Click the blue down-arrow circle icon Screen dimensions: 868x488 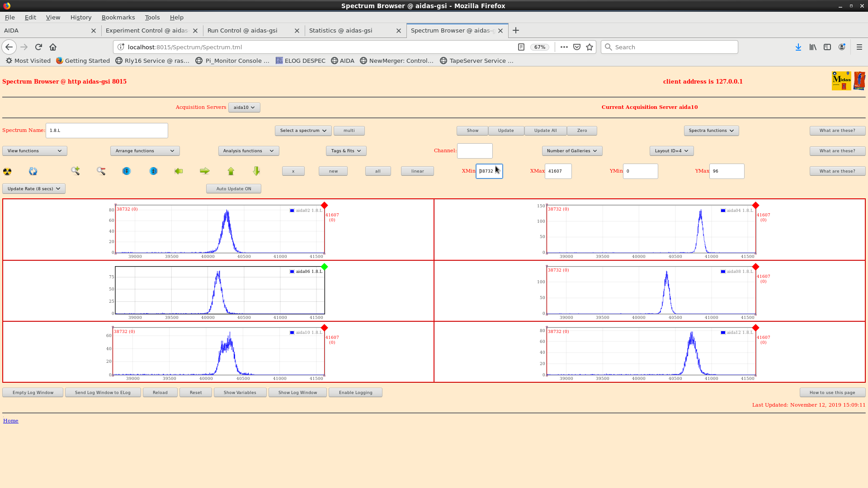[127, 171]
